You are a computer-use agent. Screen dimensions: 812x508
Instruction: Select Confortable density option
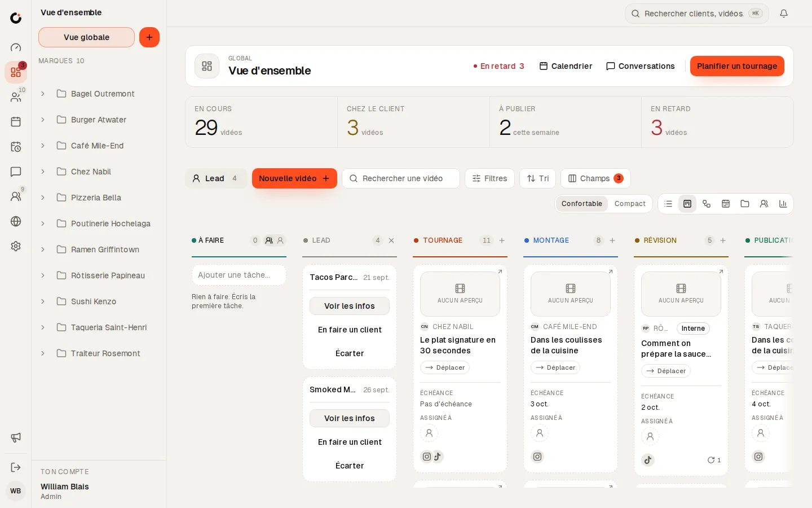point(581,204)
